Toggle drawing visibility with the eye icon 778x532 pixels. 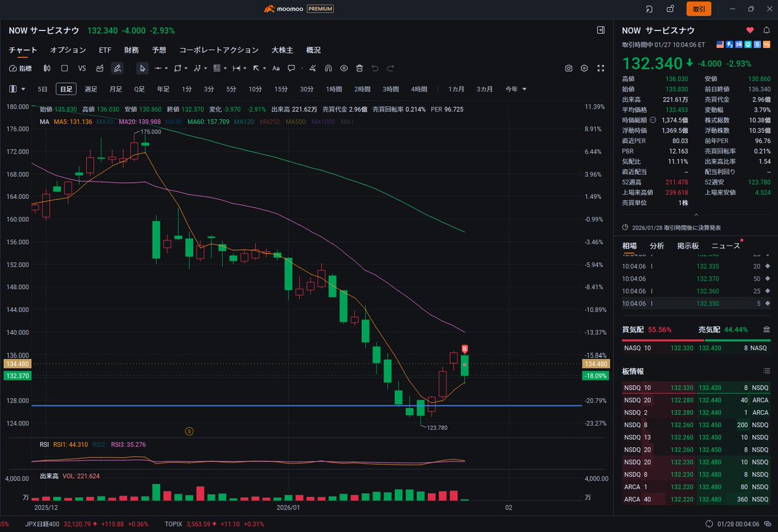344,68
